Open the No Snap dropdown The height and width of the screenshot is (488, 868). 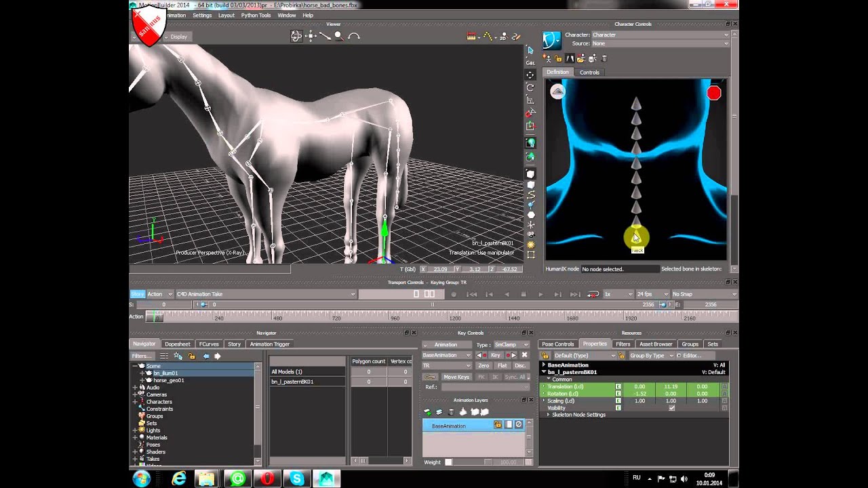point(704,294)
